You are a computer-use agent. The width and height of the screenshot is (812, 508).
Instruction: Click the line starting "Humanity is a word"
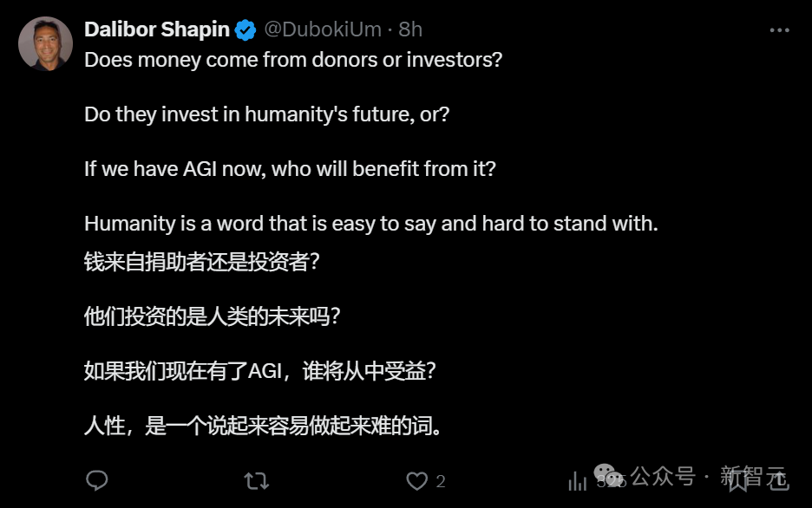pos(371,223)
